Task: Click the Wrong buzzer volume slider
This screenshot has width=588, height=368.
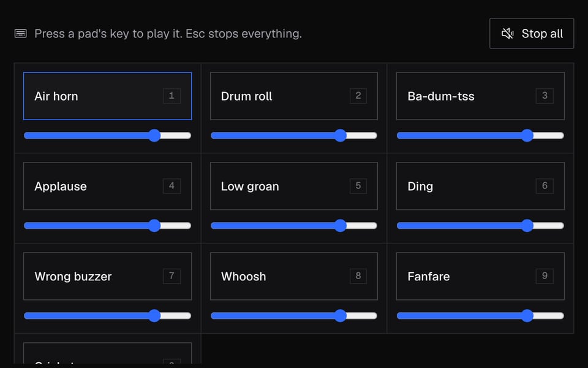Action: 107,316
